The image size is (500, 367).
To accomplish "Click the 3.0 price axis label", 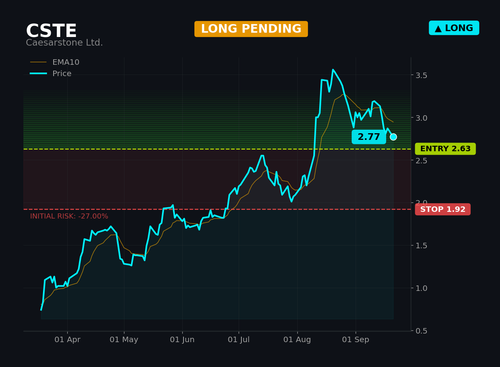I will (421, 118).
